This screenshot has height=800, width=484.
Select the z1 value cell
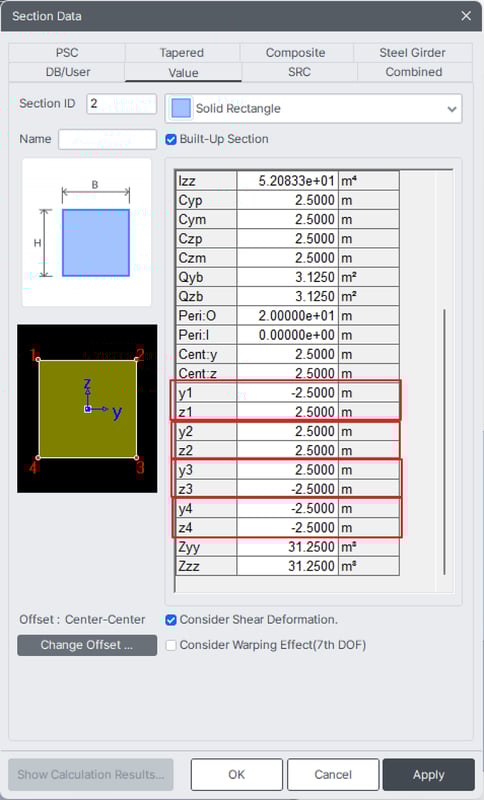(x=288, y=412)
